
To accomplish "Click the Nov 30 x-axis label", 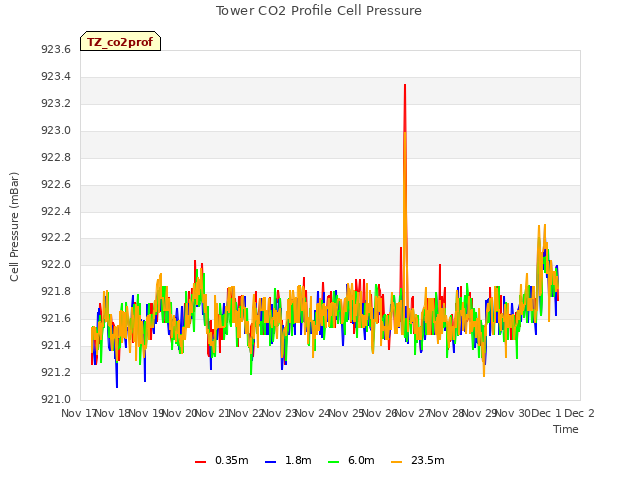I will pos(513,413).
